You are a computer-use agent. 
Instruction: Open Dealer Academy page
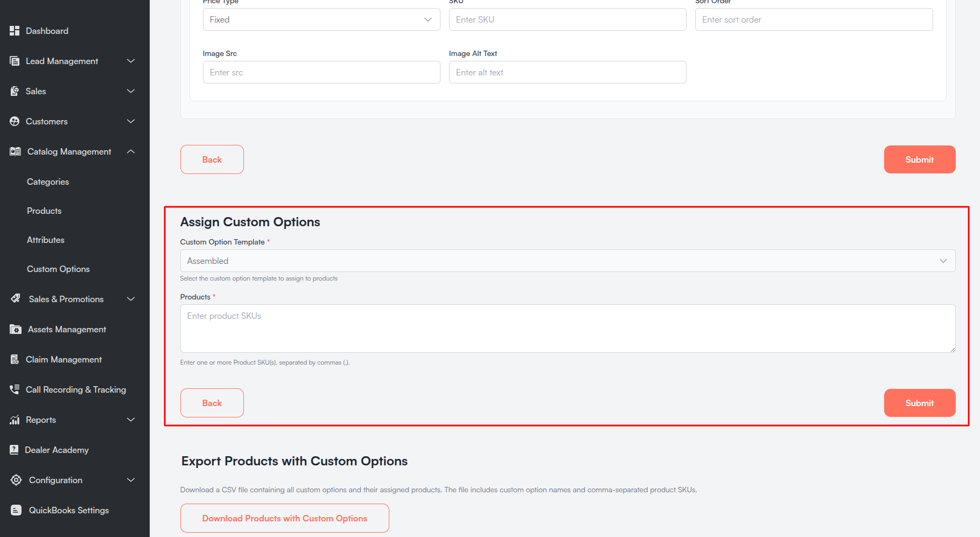tap(57, 450)
